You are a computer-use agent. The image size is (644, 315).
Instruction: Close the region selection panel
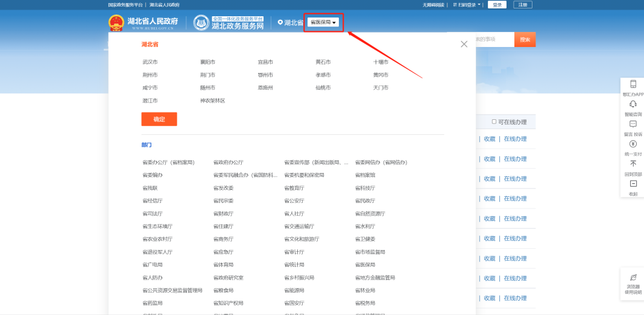click(x=464, y=44)
